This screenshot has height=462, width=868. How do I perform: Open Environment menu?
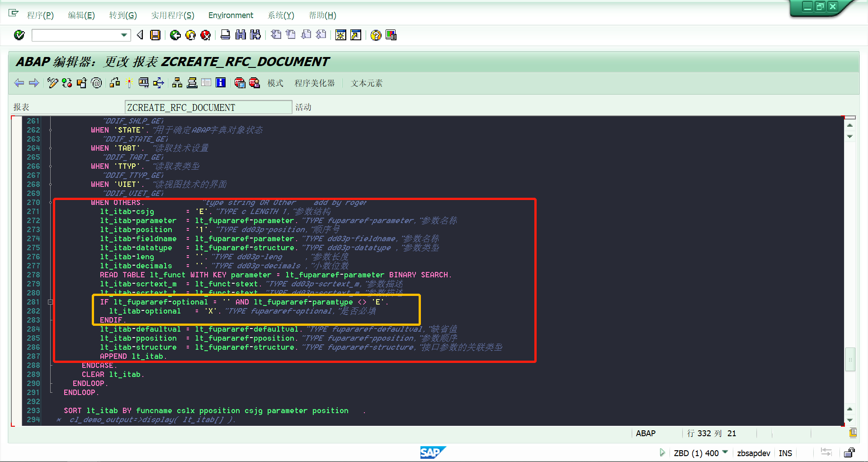click(231, 15)
